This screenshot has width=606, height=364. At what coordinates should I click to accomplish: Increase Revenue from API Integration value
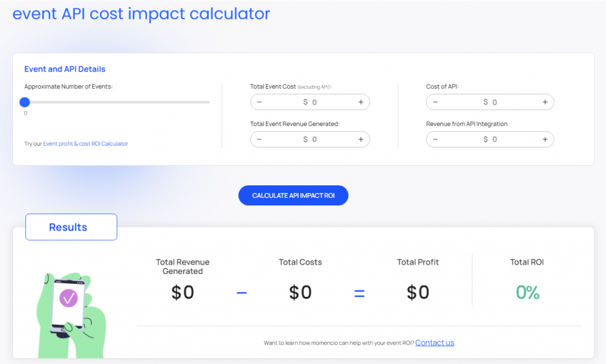click(x=545, y=140)
